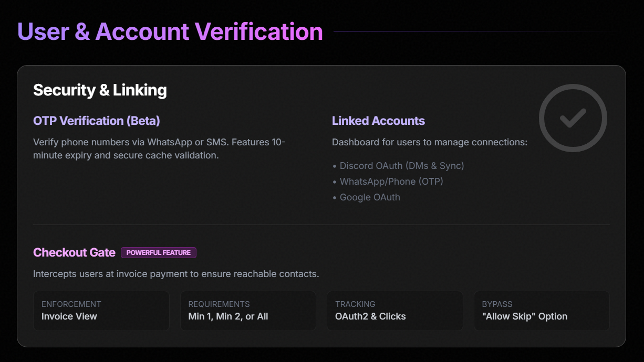Click the '"Allow Skip" Option' value text
The image size is (644, 362).
(524, 316)
